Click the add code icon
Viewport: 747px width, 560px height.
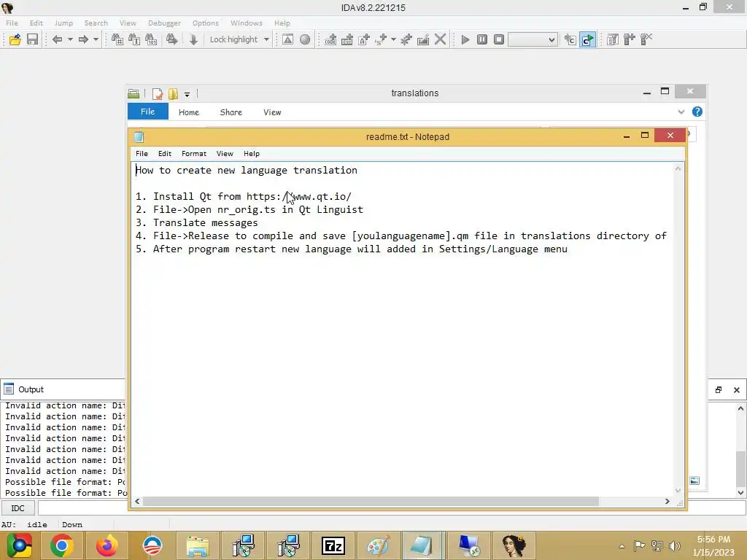point(330,39)
